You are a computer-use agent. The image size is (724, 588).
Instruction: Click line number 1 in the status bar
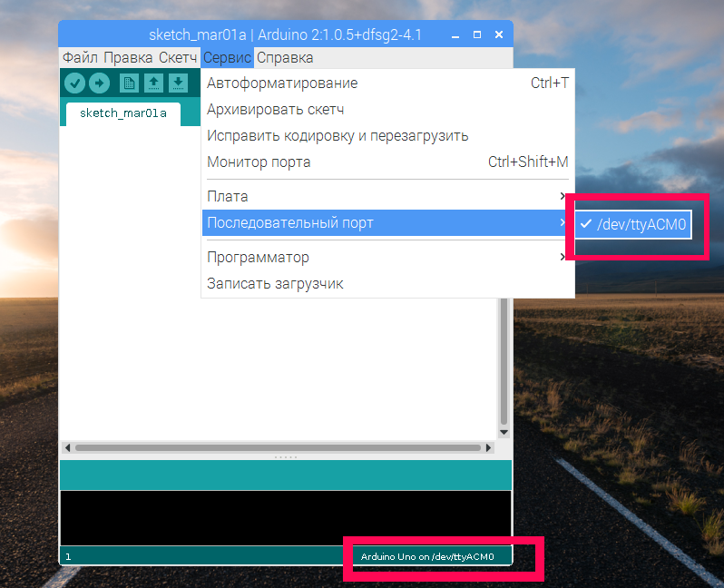68,556
